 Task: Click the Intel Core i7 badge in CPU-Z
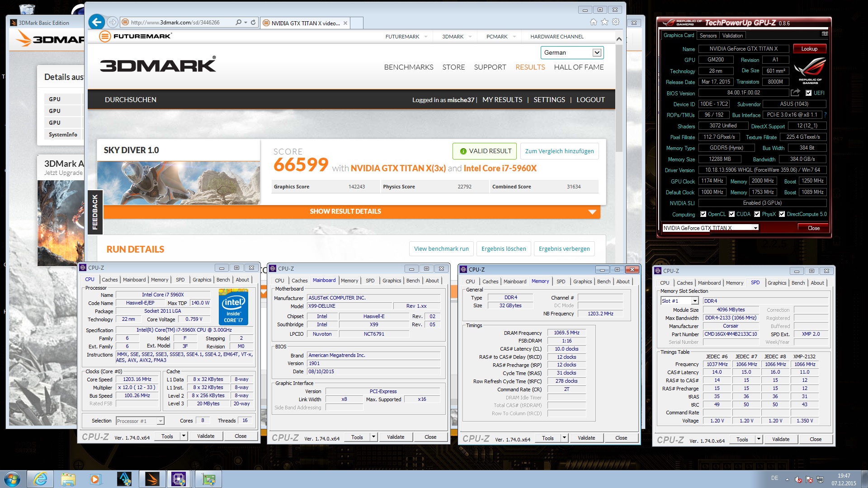pyautogui.click(x=233, y=308)
